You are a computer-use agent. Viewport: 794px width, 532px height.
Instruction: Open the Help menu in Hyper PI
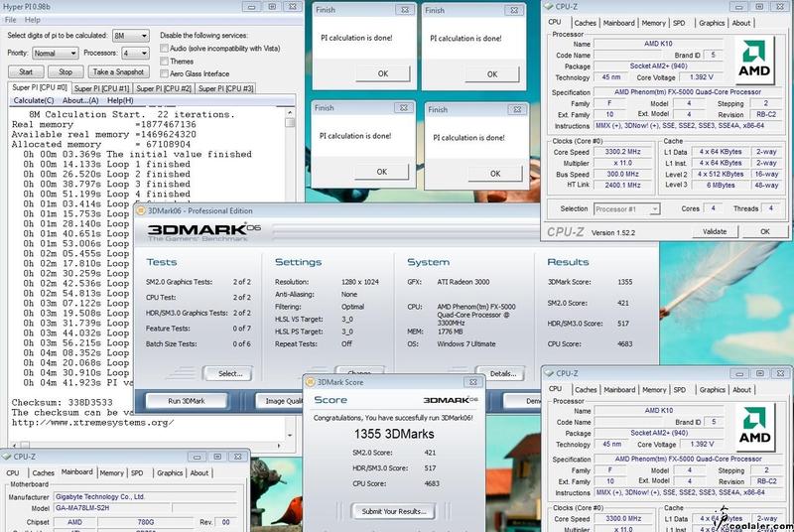pos(33,20)
